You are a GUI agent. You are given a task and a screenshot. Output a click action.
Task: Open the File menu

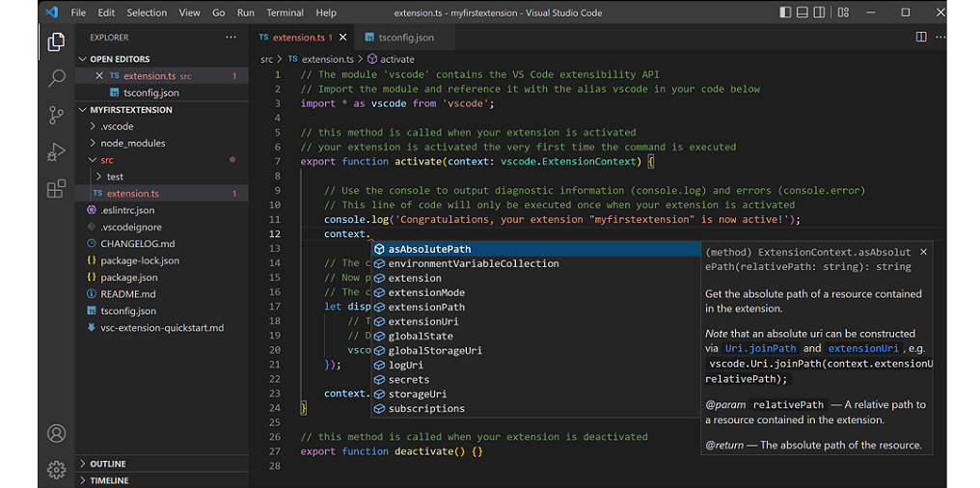click(78, 13)
